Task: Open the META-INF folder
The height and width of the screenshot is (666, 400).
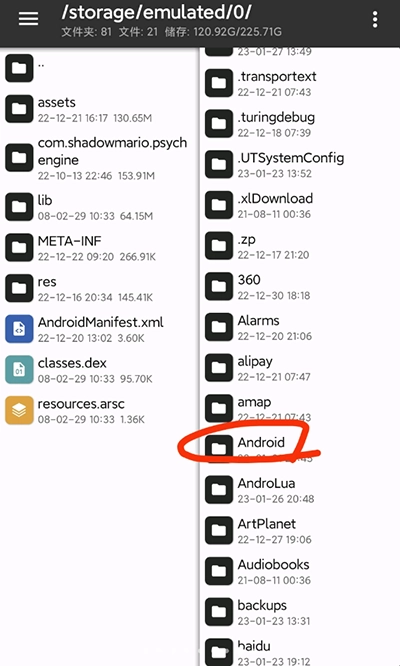Action: (99, 248)
